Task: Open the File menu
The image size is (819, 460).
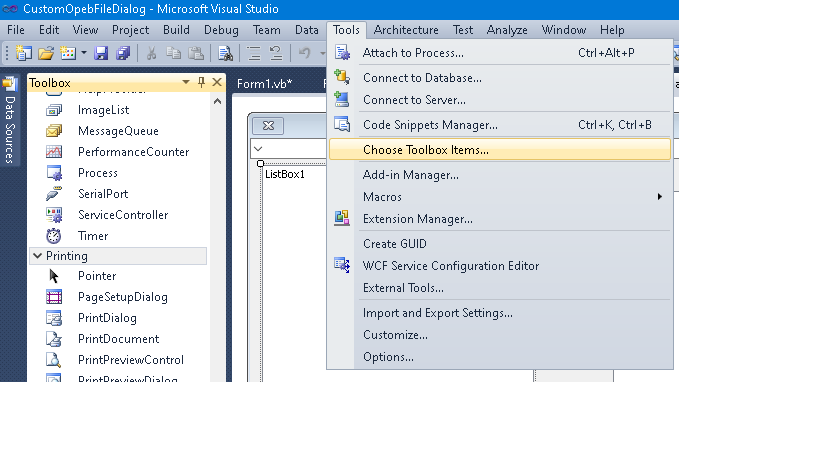Action: [16, 30]
